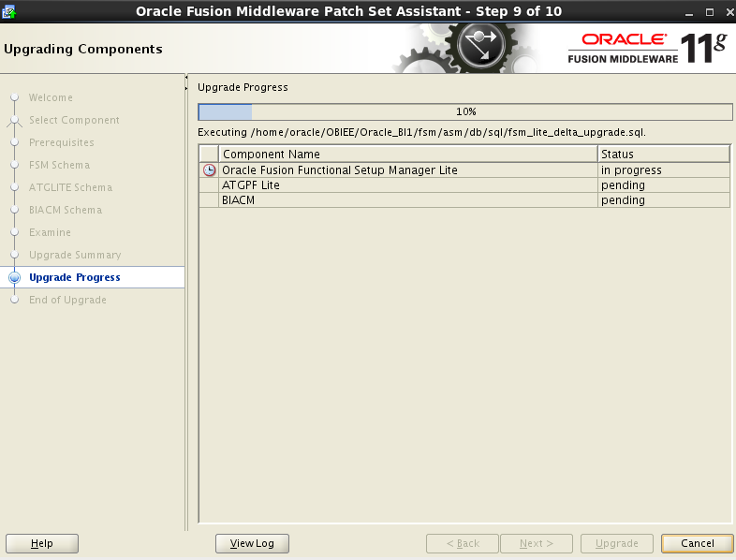Select the Examine step
The width and height of the screenshot is (736, 560).
50,233
